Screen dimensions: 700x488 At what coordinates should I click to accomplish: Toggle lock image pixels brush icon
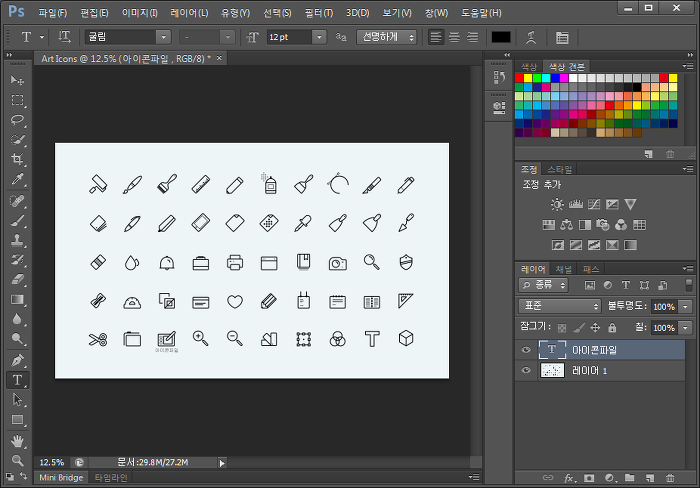click(x=579, y=328)
